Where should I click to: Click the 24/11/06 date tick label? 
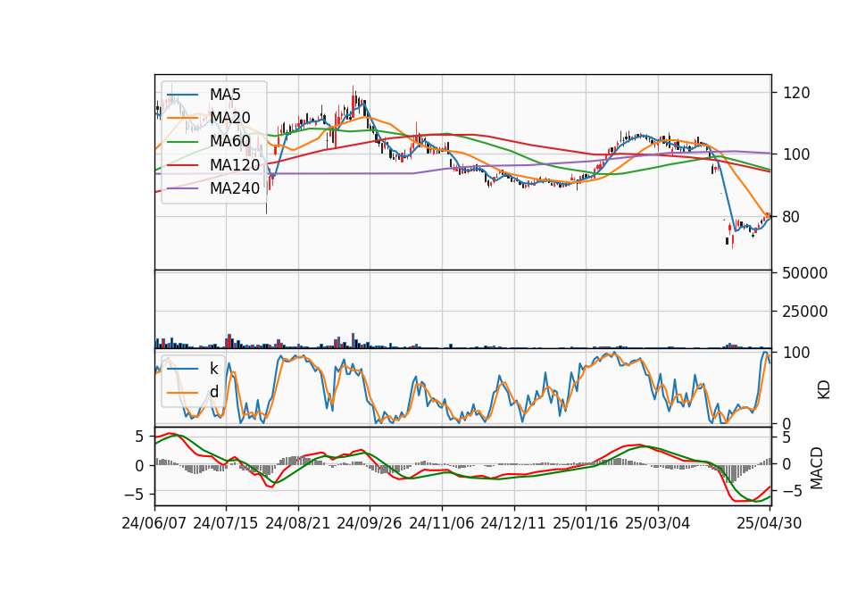coord(442,523)
